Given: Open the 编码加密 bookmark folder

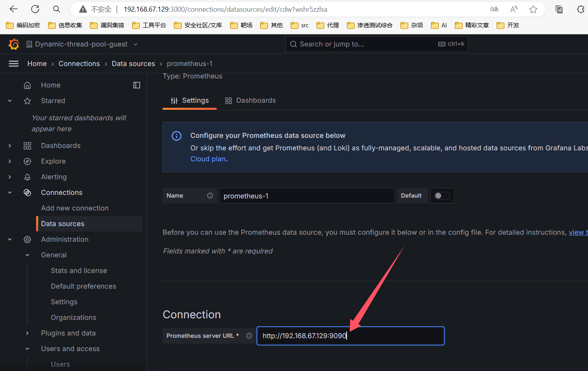Looking at the screenshot, I should pyautogui.click(x=23, y=25).
